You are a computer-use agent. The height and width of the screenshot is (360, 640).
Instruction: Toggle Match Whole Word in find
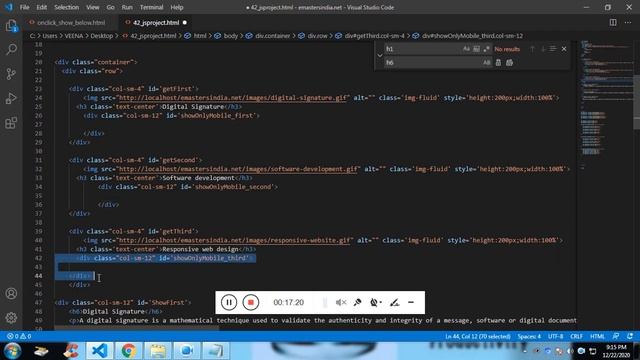coord(476,49)
